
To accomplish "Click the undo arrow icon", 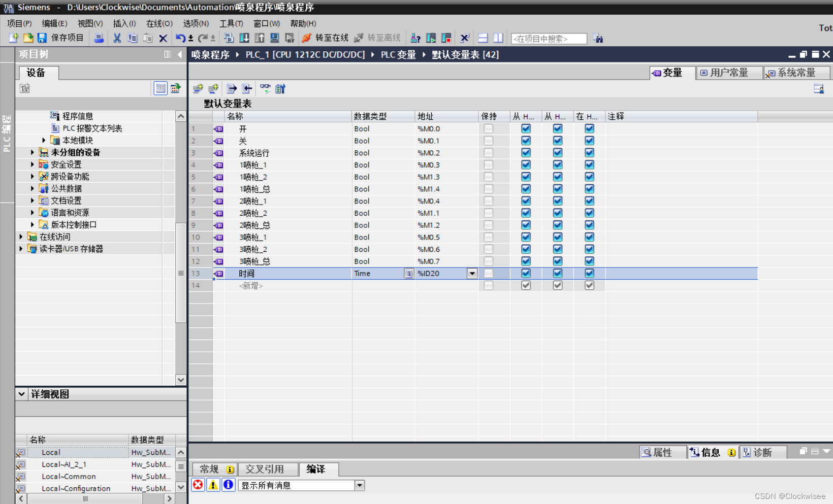I will 180,38.
